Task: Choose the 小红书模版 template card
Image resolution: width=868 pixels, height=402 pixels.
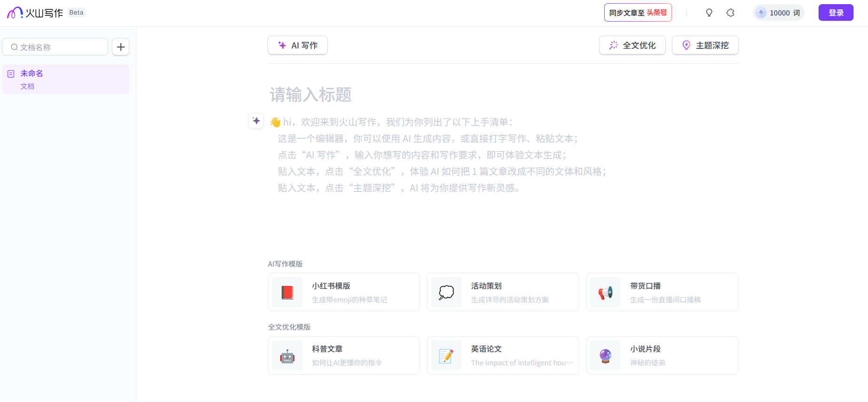Action: pyautogui.click(x=344, y=292)
